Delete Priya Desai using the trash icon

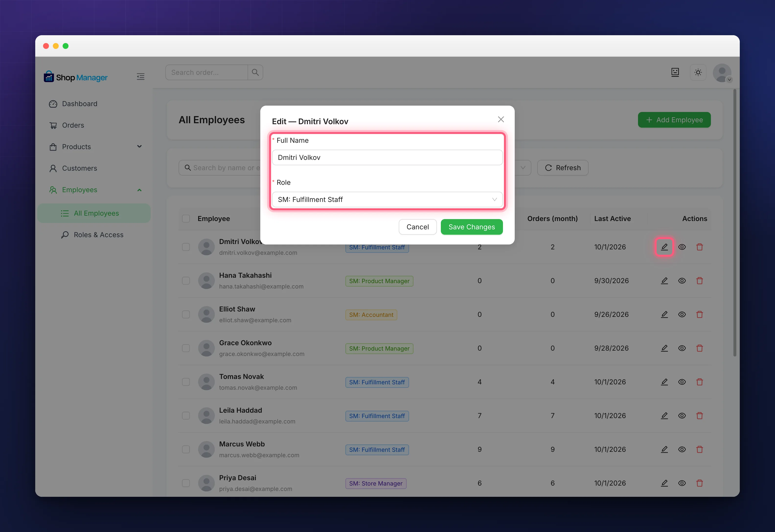699,483
